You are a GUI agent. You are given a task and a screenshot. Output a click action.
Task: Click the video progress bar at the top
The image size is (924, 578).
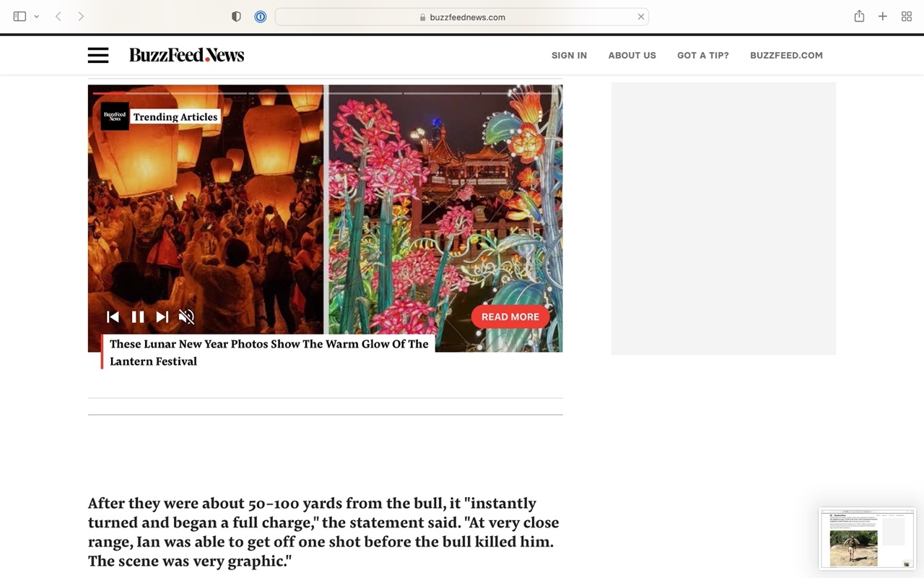tap(325, 93)
